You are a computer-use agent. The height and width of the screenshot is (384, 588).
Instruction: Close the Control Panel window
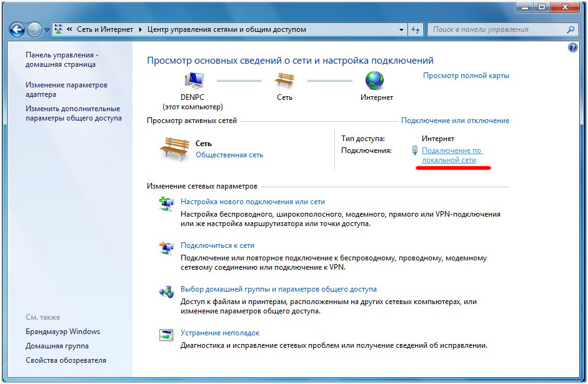click(x=566, y=7)
